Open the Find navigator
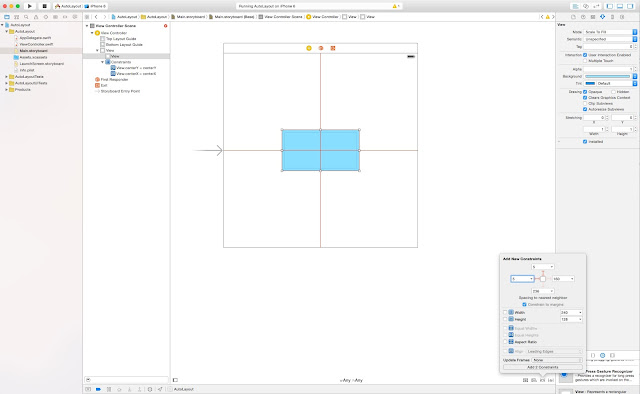 click(x=26, y=17)
